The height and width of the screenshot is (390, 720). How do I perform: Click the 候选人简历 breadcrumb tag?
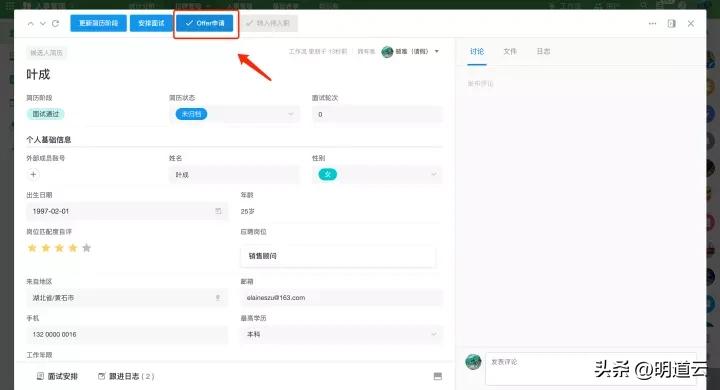point(46,53)
